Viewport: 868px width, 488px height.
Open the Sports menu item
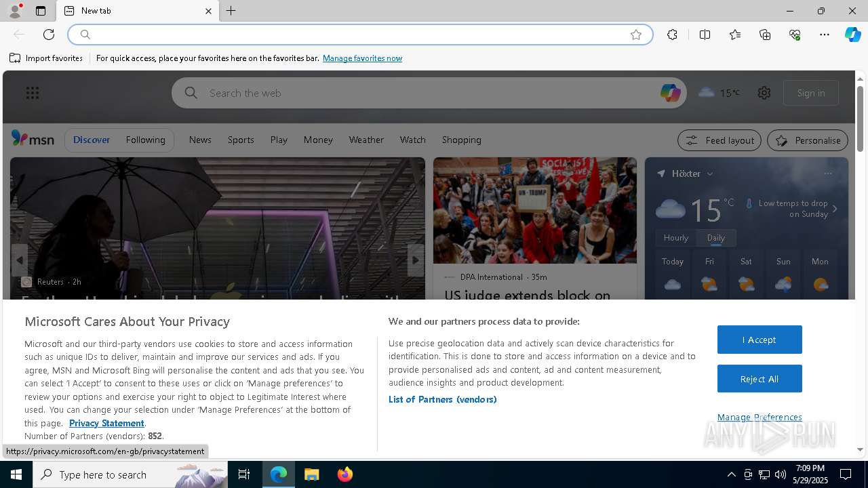click(241, 140)
